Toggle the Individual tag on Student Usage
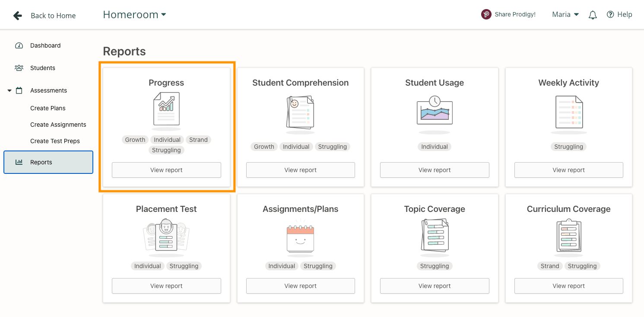This screenshot has height=317, width=644. pyautogui.click(x=434, y=147)
